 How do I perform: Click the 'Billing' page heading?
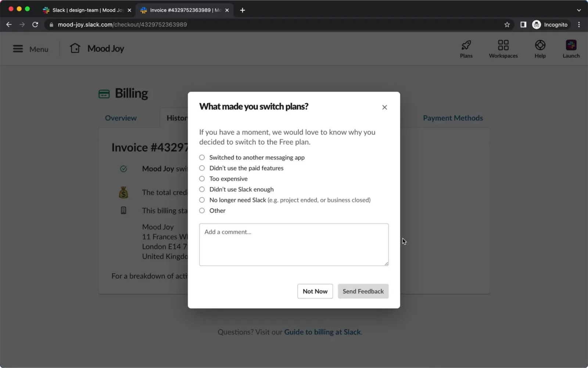tap(131, 93)
